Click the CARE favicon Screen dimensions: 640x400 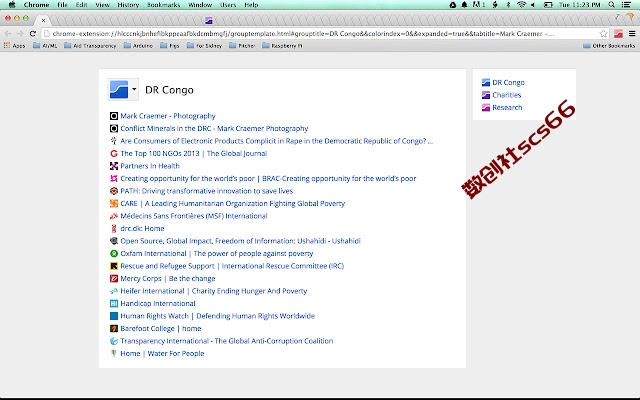tap(114, 203)
